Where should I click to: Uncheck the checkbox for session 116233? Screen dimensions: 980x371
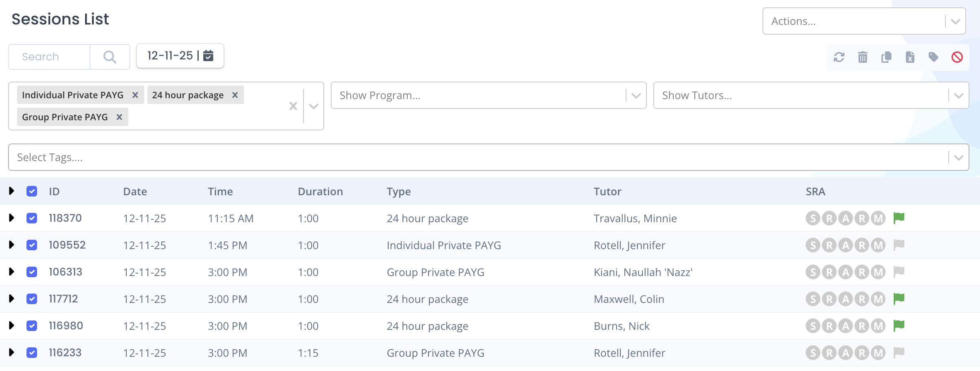click(x=32, y=353)
